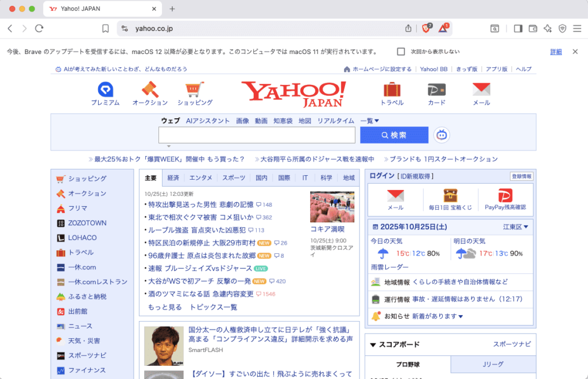588x379 pixels.
Task: Open PayPay balance check icon
Action: [505, 200]
